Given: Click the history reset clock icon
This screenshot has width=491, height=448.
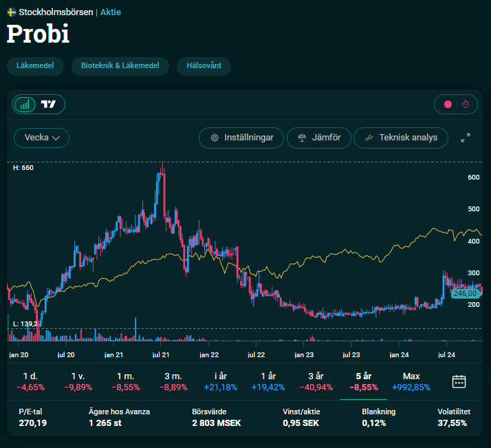Looking at the screenshot, I should (x=466, y=105).
